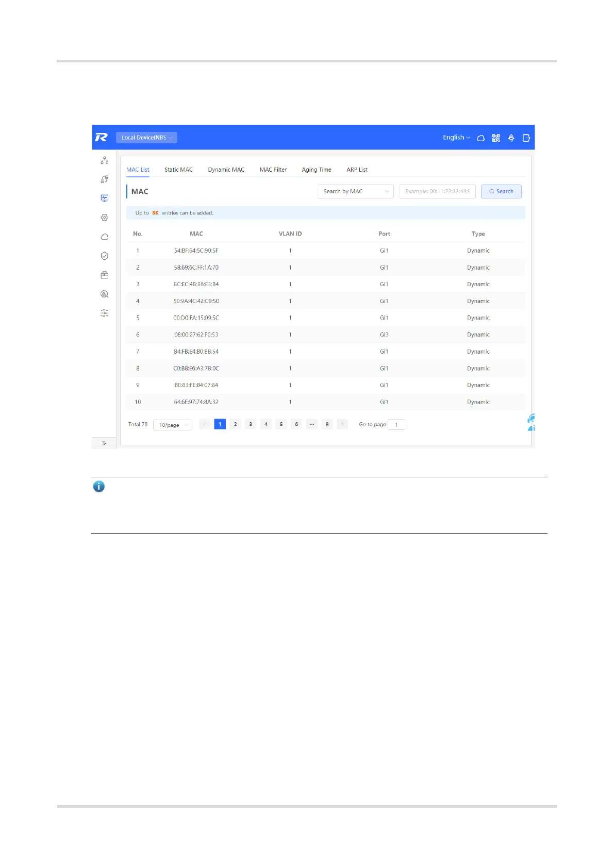Image resolution: width=614 pixels, height=868 pixels.
Task: Open the network topology sidebar icon
Action: tap(105, 160)
